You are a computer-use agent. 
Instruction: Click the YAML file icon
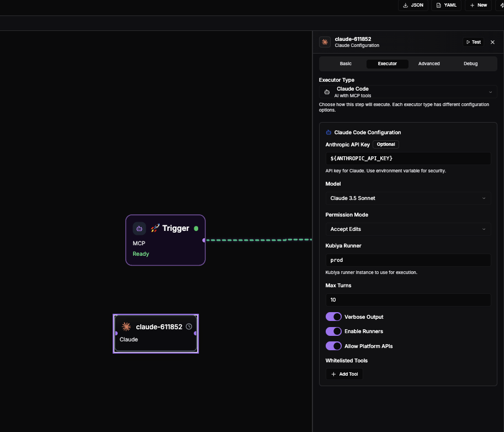(x=438, y=5)
